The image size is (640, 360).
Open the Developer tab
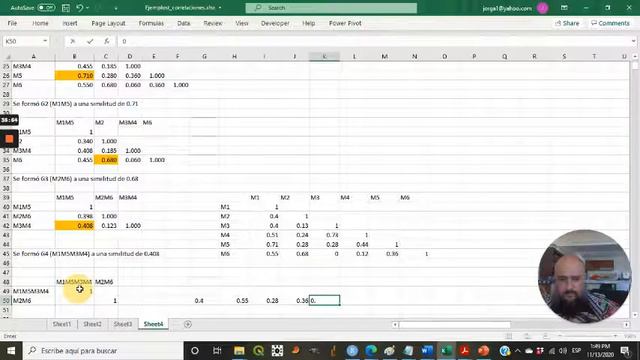275,23
